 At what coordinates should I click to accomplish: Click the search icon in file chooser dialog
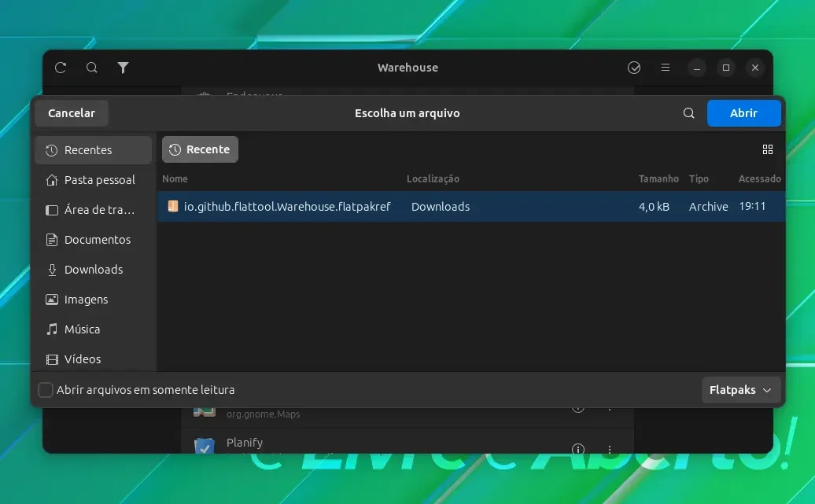click(x=688, y=113)
